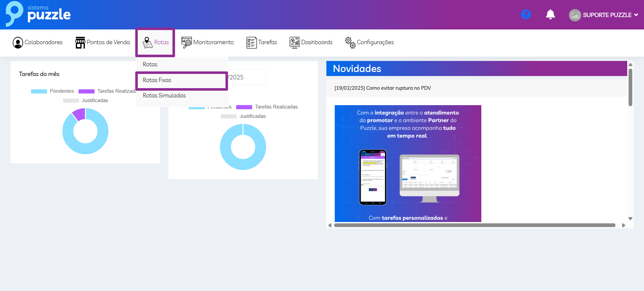
Task: Toggle Justificadas legend in Tarefas do mês
Action: coord(86,100)
